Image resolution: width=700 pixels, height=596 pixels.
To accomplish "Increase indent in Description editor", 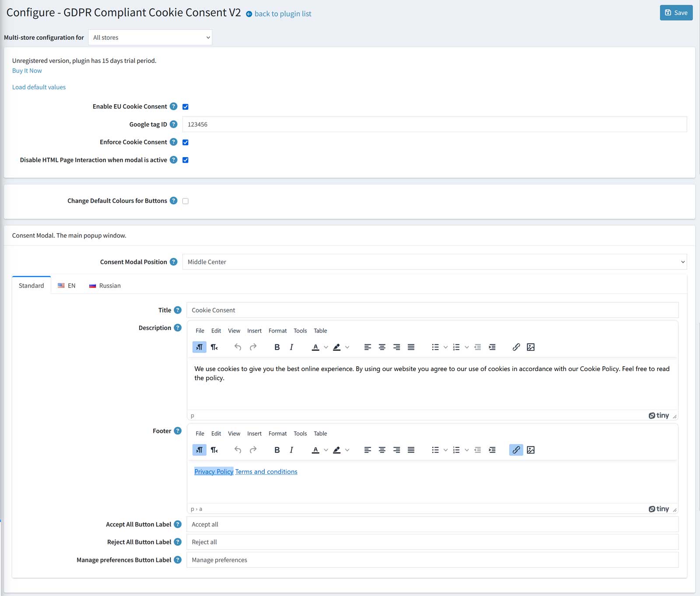I will coord(492,347).
